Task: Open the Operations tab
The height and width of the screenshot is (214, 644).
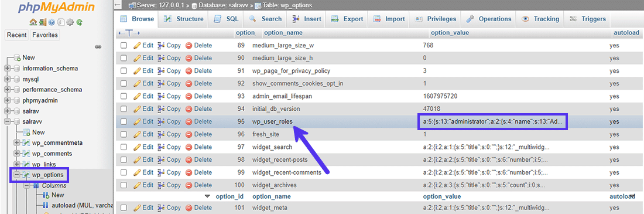Action: point(489,19)
